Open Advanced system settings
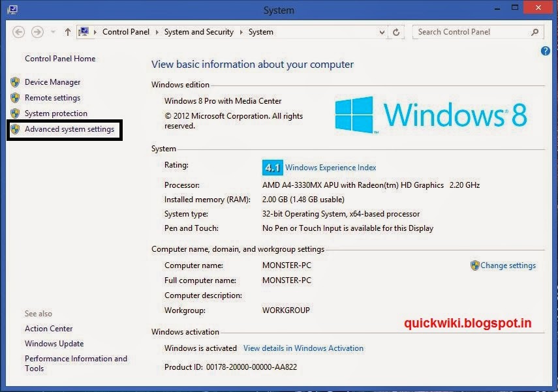Screen dimensions: 558x392 click(69, 129)
